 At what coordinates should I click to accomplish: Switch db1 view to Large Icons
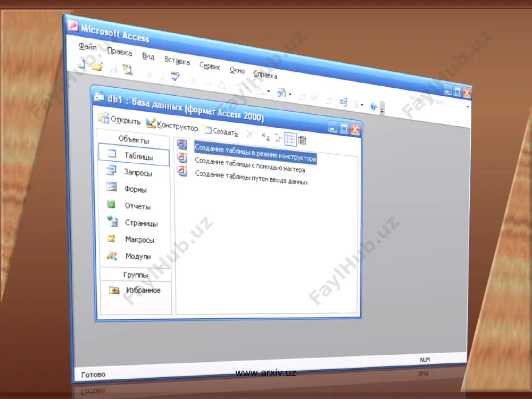[265, 136]
